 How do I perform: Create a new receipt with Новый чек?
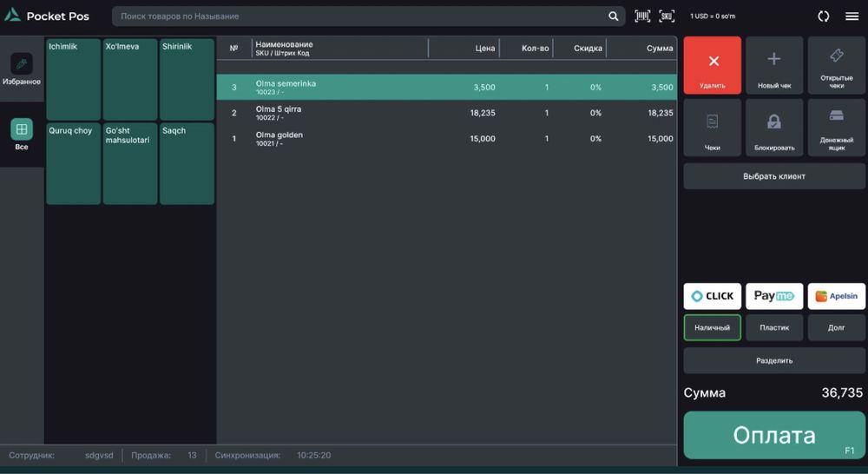pos(774,65)
